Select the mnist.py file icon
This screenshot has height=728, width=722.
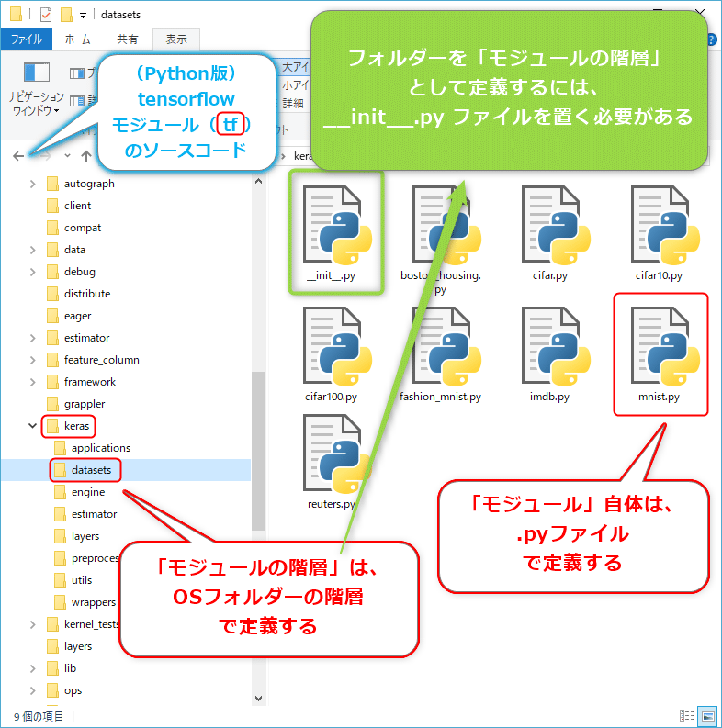[x=665, y=346]
